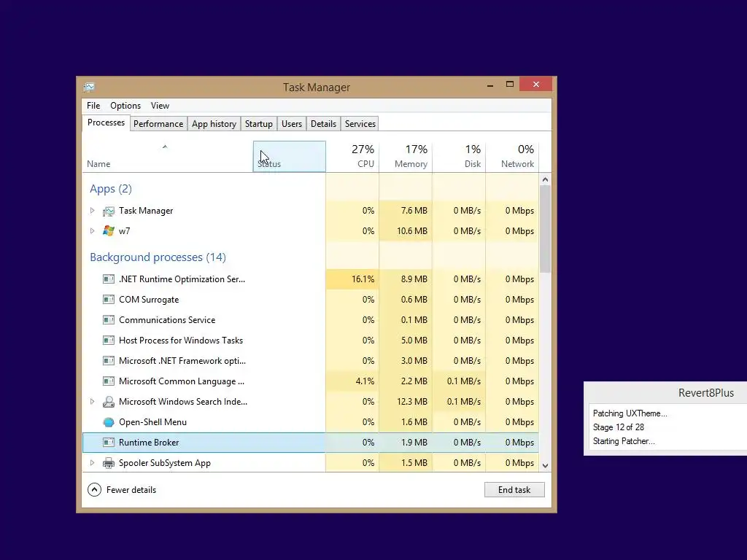
Task: Expand the w7 app row
Action: pyautogui.click(x=93, y=231)
